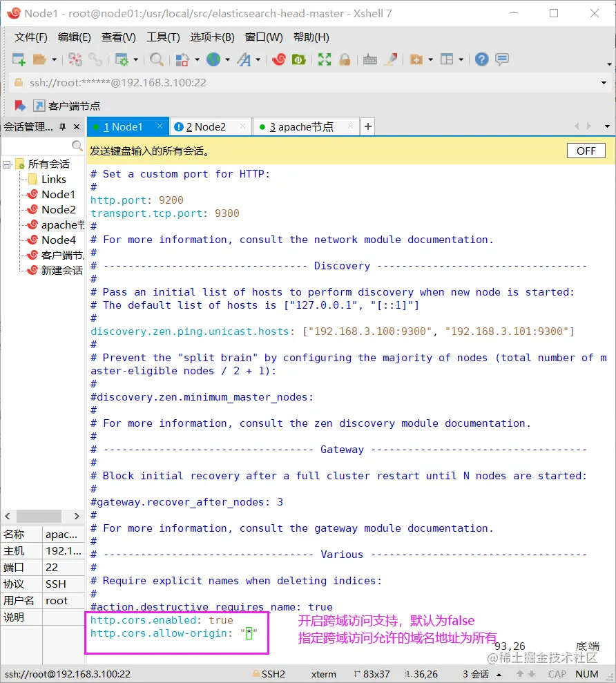Close the 3 apache节点 tab
616x683 pixels.
[x=350, y=126]
